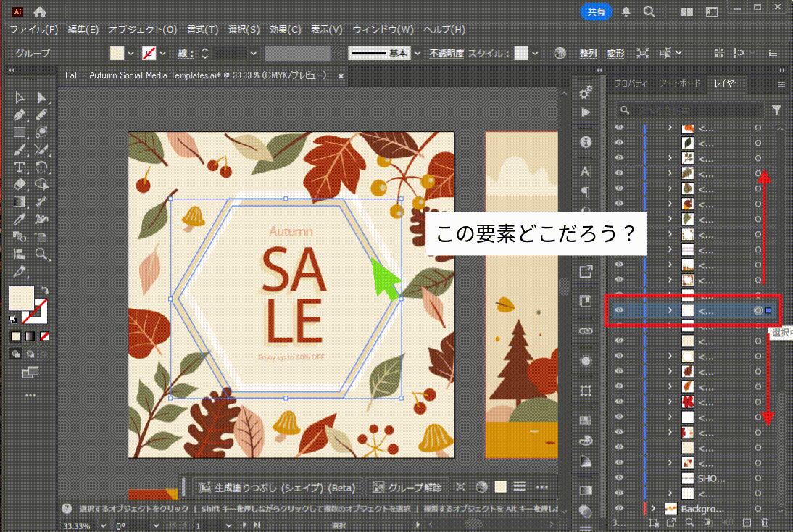Switch to solid Color fill mode button
The height and width of the screenshot is (532, 793).
[x=16, y=336]
